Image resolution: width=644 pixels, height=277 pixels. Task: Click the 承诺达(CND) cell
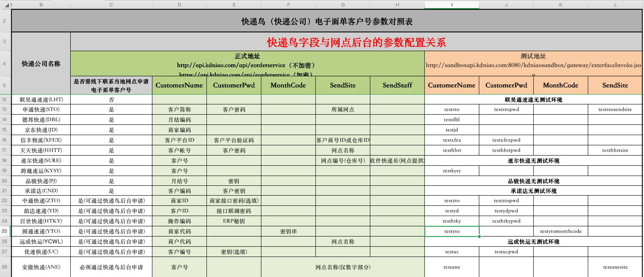tap(41, 191)
